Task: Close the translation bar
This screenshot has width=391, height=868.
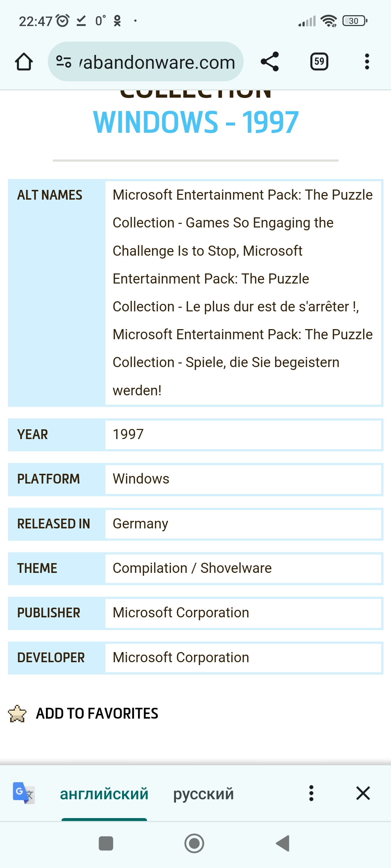Action: (363, 793)
